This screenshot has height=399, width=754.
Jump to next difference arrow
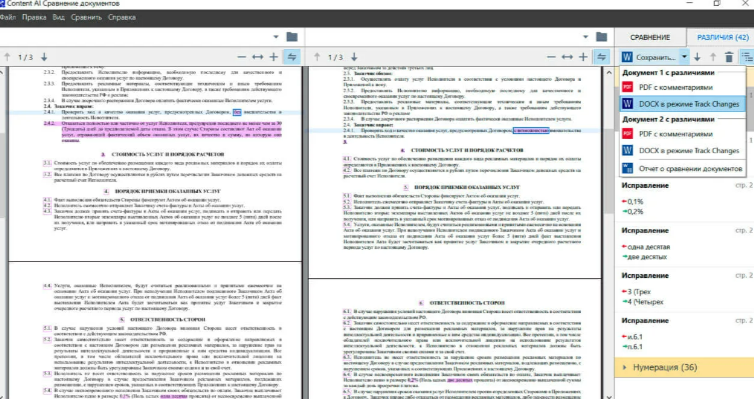point(697,57)
